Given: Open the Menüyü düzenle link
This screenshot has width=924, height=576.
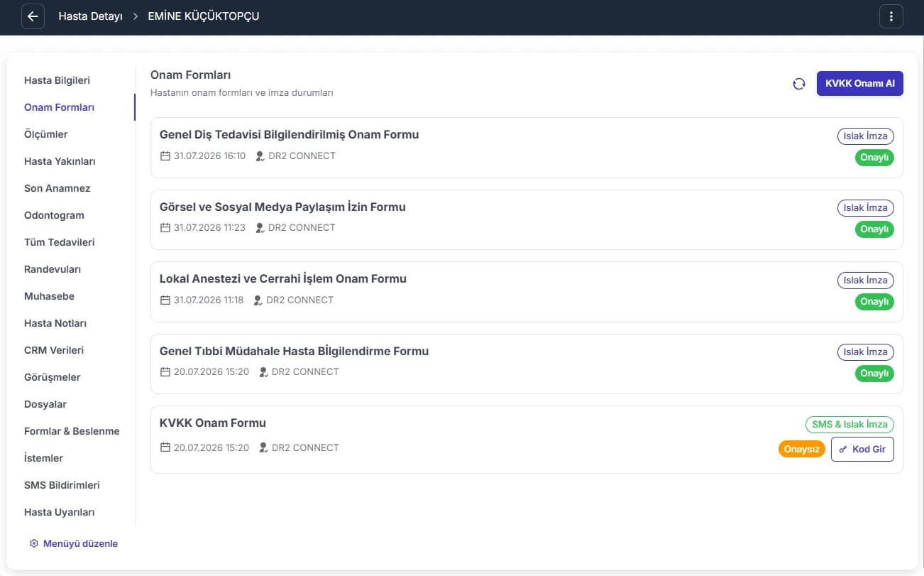Looking at the screenshot, I should [80, 543].
